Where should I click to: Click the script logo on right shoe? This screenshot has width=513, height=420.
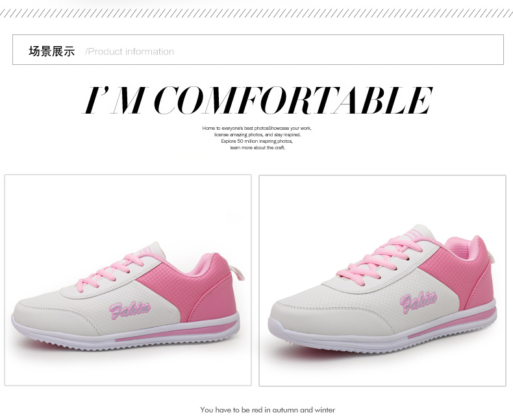click(x=418, y=301)
